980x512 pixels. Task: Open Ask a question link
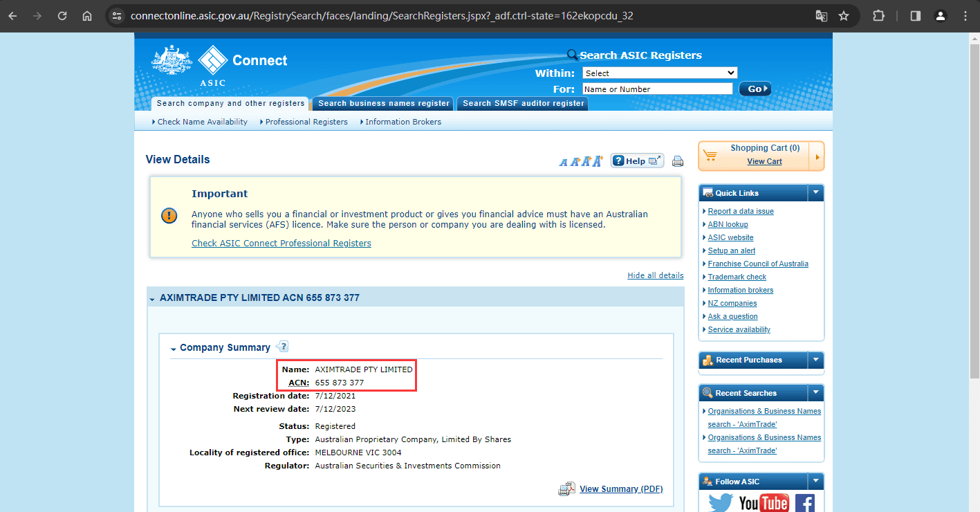pyautogui.click(x=732, y=316)
